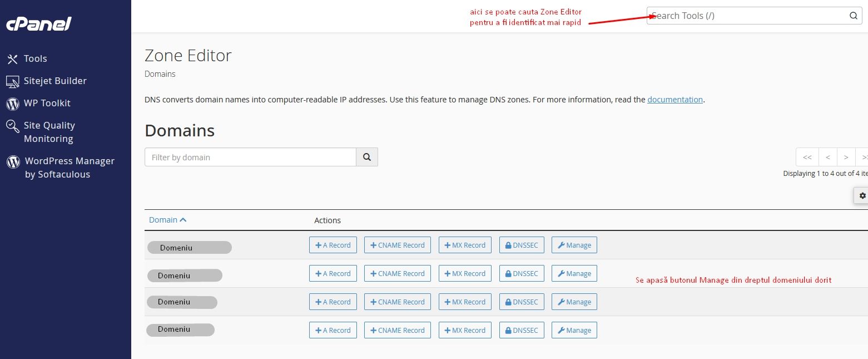Open DNSSEC in the second domain row
The height and width of the screenshot is (359, 868).
(522, 273)
